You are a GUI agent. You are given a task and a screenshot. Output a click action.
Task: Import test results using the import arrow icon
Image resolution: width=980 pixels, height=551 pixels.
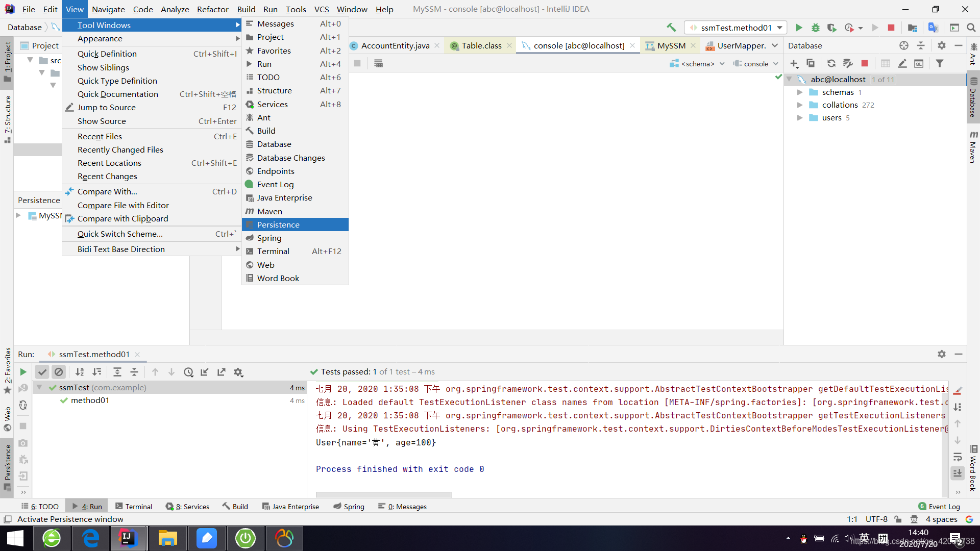tap(205, 372)
